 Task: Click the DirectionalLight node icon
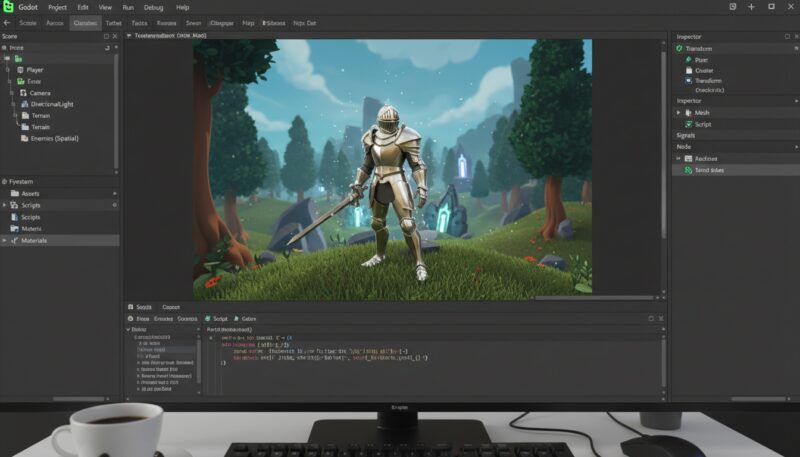(24, 104)
